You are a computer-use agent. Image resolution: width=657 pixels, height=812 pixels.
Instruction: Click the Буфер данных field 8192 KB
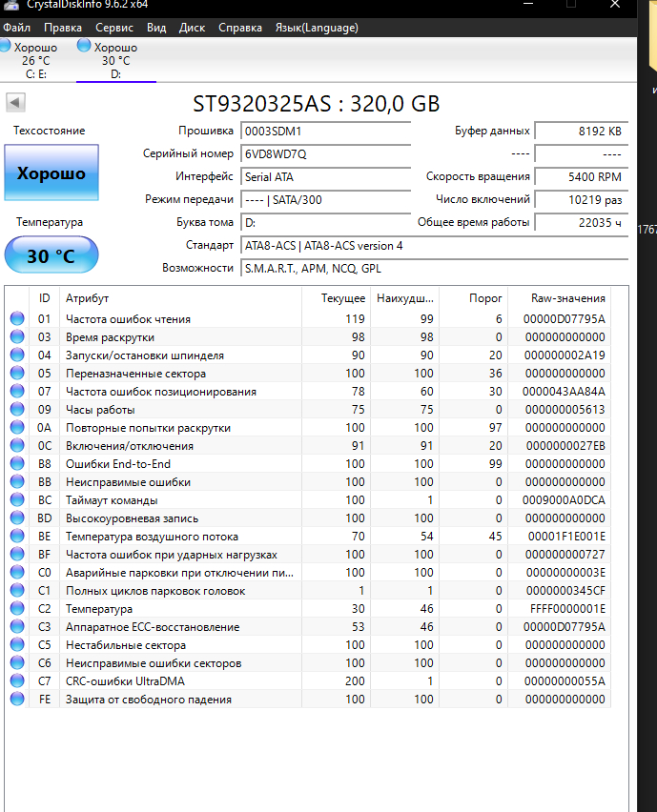582,131
